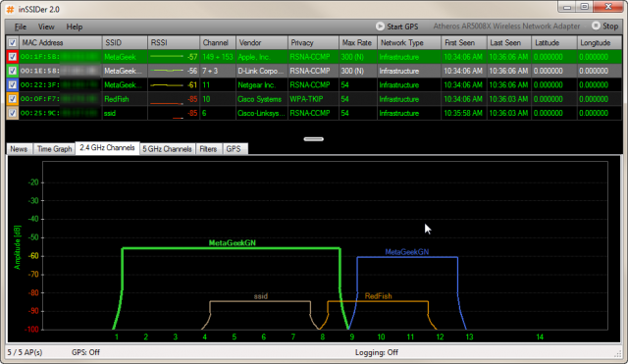
Task: Click the 5 / 5 AP(s) status text
Action: 25,352
